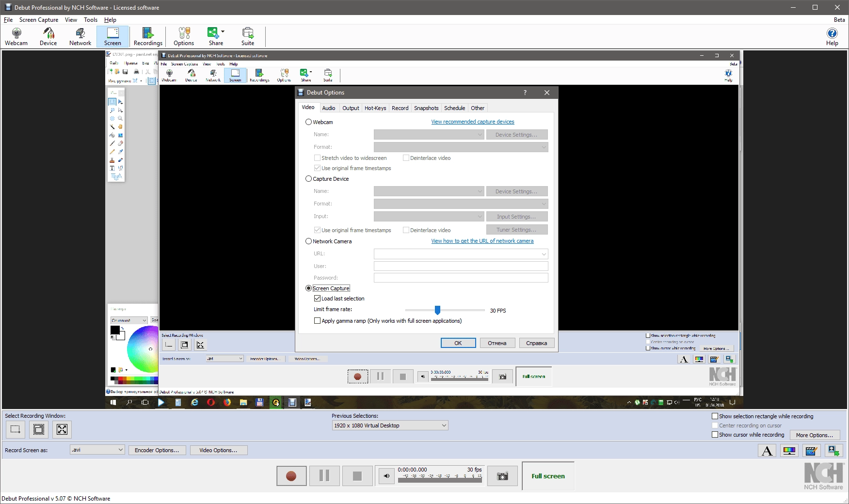The image size is (849, 504).
Task: Expand the Network Camera URL dropdown
Action: [544, 254]
